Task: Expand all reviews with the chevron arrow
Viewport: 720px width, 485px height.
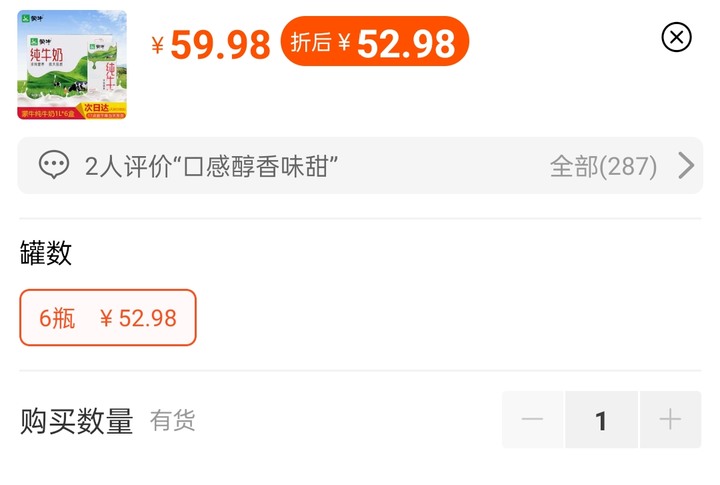Action: [686, 165]
